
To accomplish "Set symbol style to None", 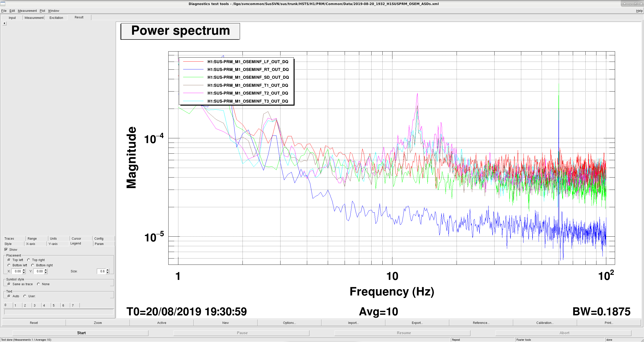I will click(38, 284).
